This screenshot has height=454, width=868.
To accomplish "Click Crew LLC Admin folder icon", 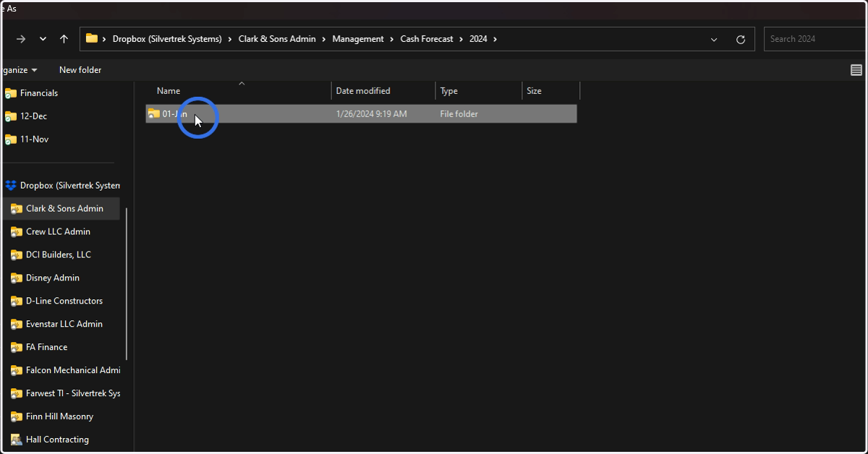I will (17, 232).
